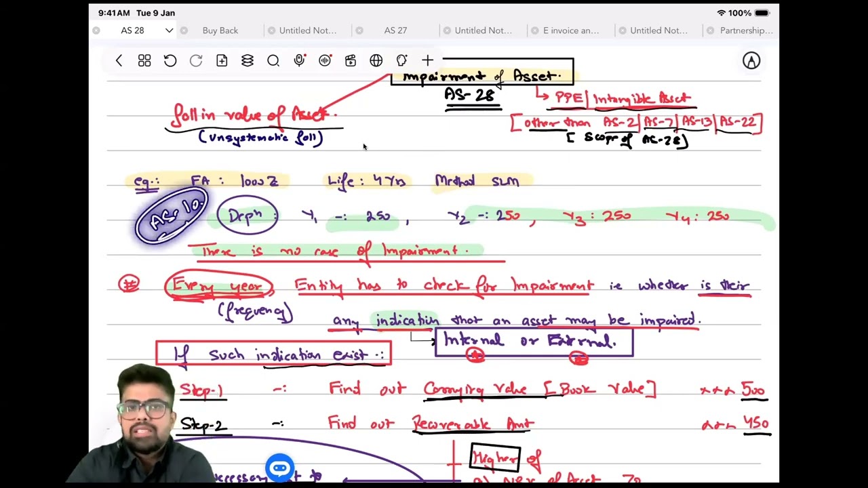Tap the 'Internal or External' boxed text

[534, 341]
